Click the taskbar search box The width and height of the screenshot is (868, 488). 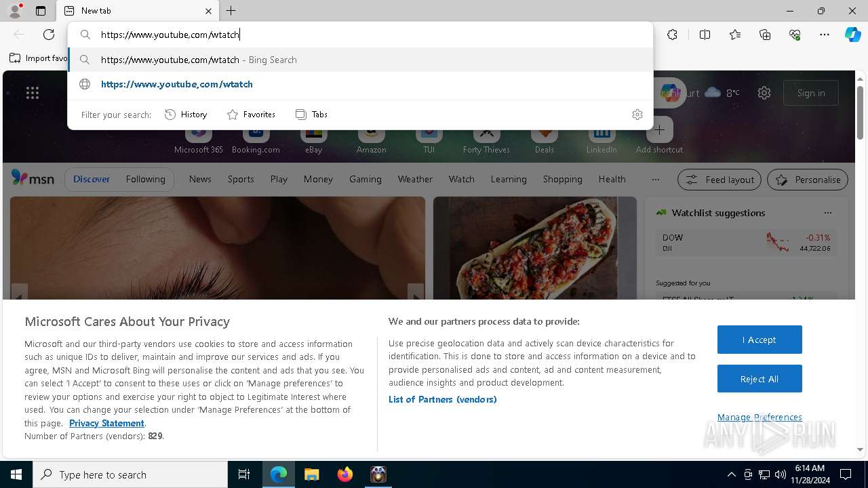130,474
